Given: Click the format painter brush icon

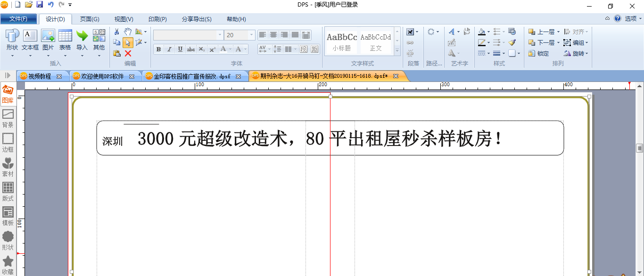Looking at the screenshot, I should 512,42.
